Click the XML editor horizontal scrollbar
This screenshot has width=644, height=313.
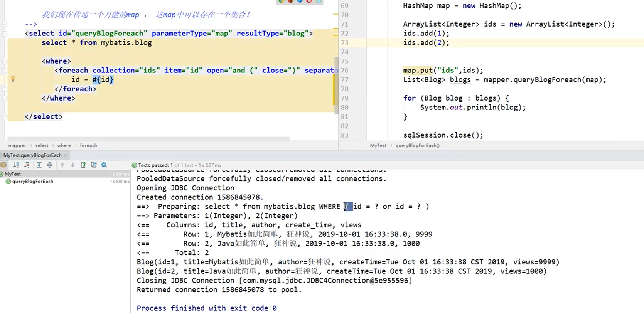pos(148,138)
